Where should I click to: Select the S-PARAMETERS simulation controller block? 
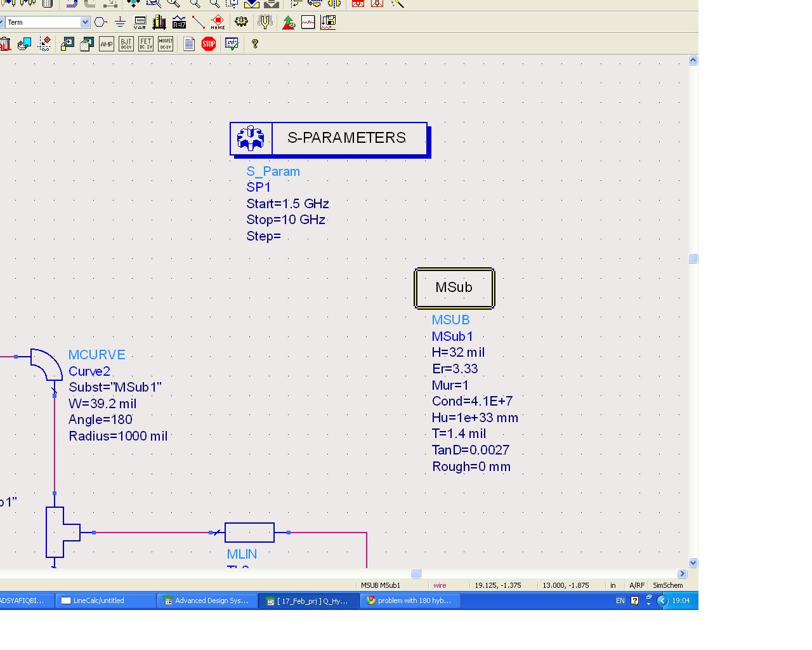click(x=329, y=138)
